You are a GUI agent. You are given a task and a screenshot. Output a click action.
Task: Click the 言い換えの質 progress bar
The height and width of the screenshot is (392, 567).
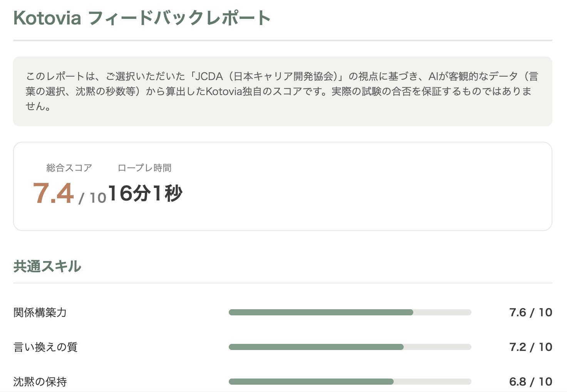click(350, 347)
